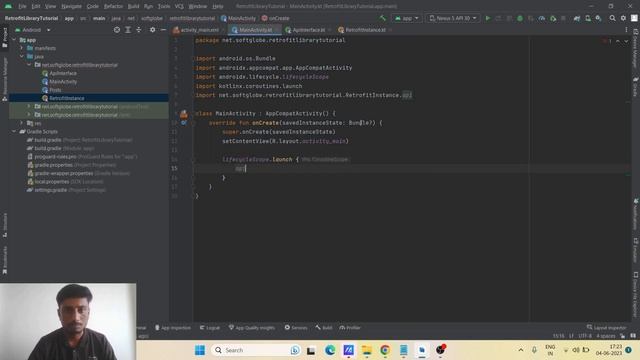This screenshot has height=360, width=640.
Task: Run the app with green play button
Action: pos(488,18)
